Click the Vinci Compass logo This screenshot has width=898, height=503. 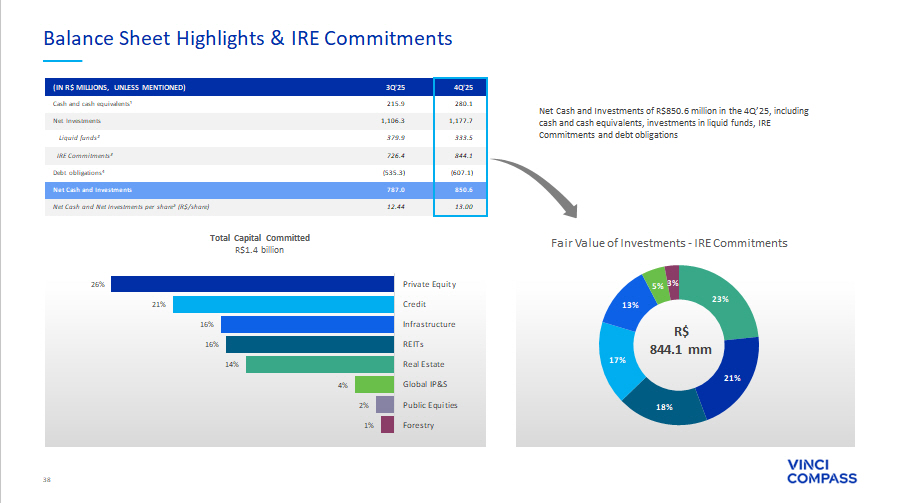[x=822, y=471]
